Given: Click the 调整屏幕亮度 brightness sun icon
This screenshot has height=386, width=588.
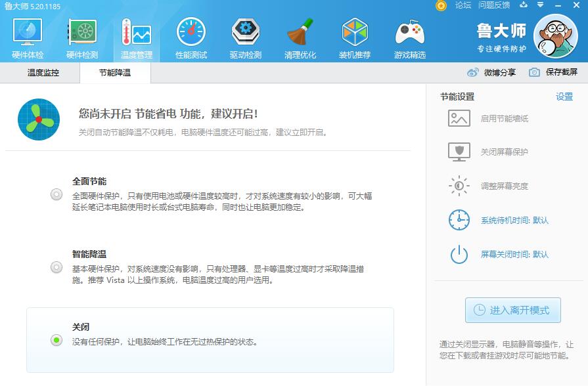Looking at the screenshot, I should click(x=459, y=186).
